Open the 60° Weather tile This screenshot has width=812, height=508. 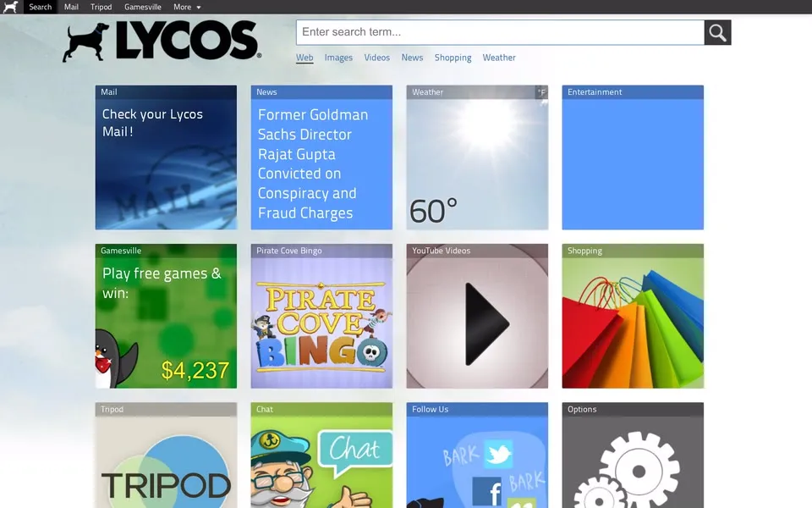click(x=477, y=157)
